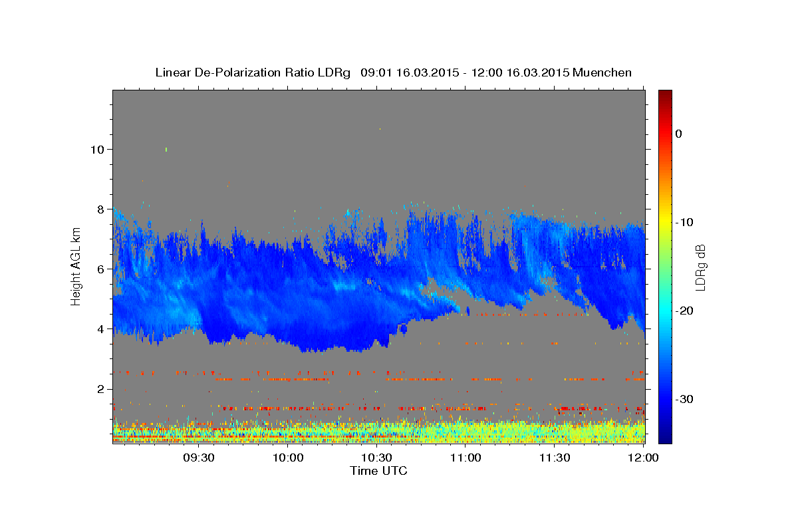
Task: Click the colorbar value -10
Action: point(684,222)
